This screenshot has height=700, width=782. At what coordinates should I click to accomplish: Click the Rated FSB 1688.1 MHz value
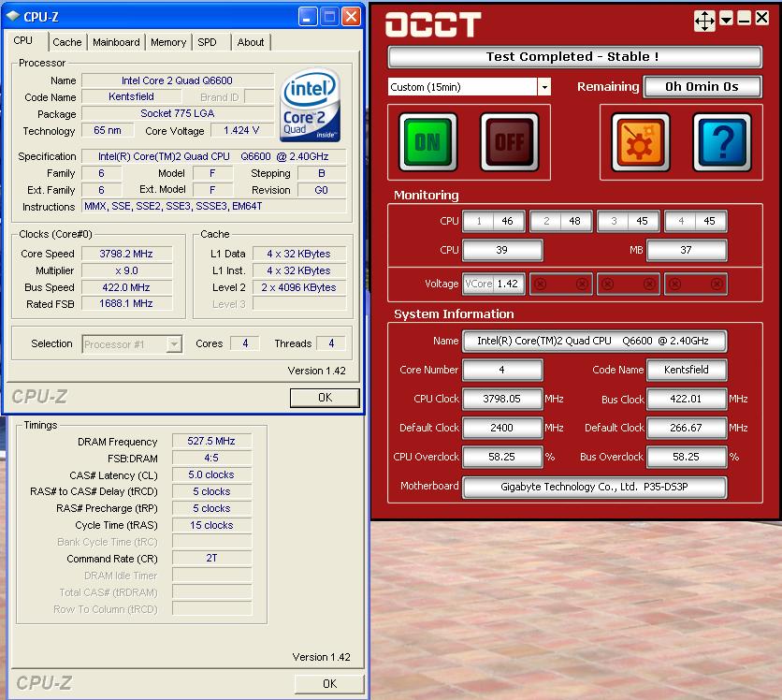(x=126, y=303)
